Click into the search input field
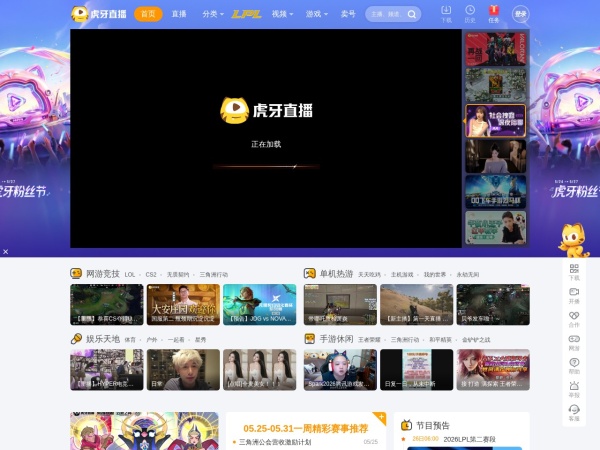 [386, 14]
